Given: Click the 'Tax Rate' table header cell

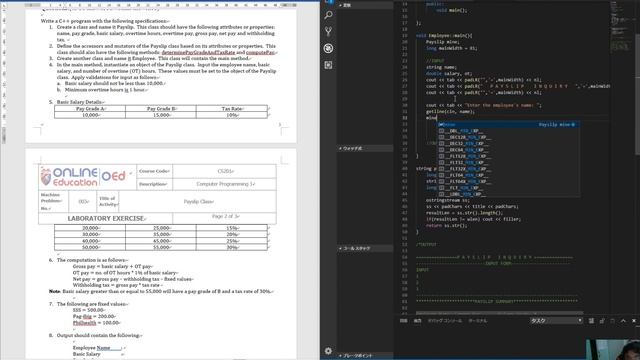Looking at the screenshot, I should click(232, 109).
